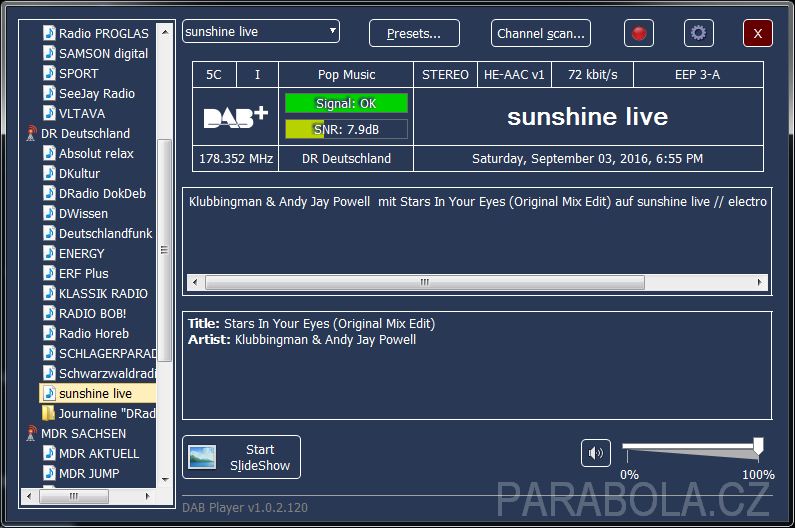This screenshot has height=528, width=796.
Task: Click the SNR: 7.9dB indicator
Action: coord(346,129)
